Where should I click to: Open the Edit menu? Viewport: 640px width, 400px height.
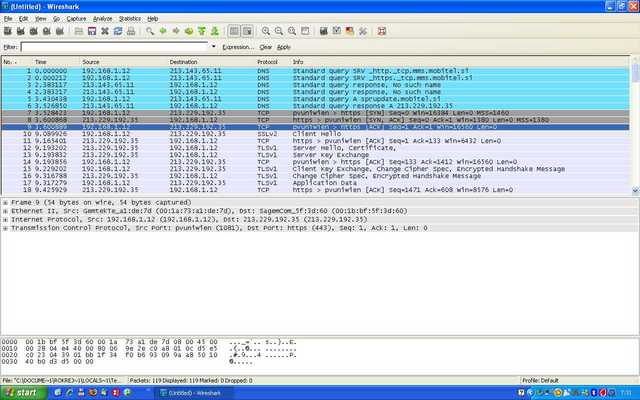(23, 19)
